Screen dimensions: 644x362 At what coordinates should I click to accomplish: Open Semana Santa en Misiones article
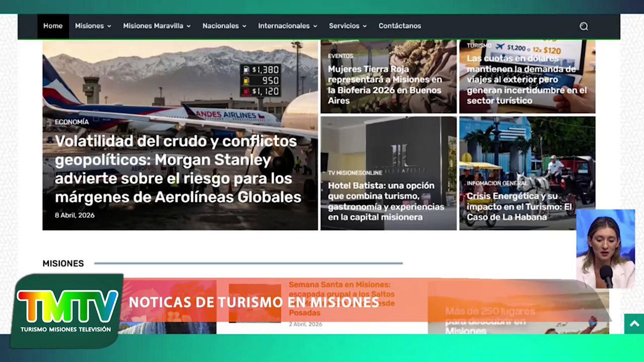[x=342, y=299]
